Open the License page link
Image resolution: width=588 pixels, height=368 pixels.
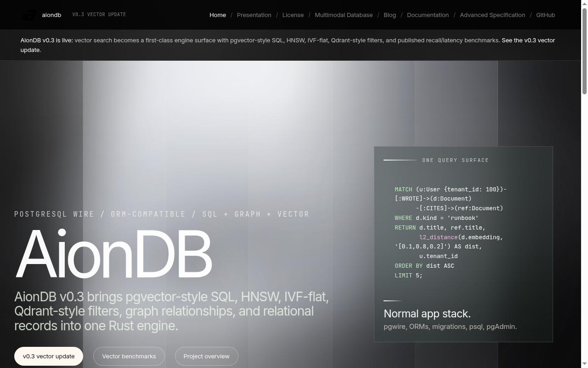pos(293,15)
